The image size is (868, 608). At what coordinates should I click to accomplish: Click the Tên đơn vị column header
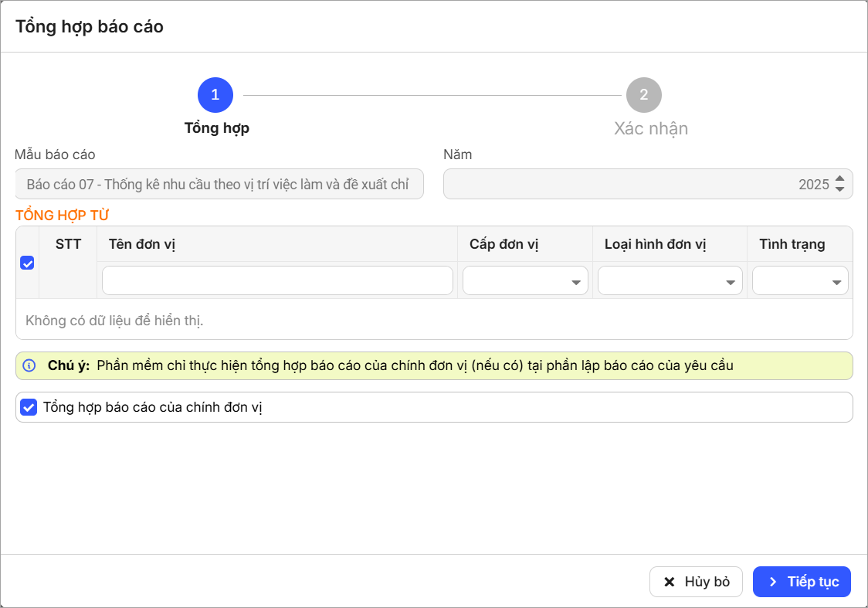141,244
